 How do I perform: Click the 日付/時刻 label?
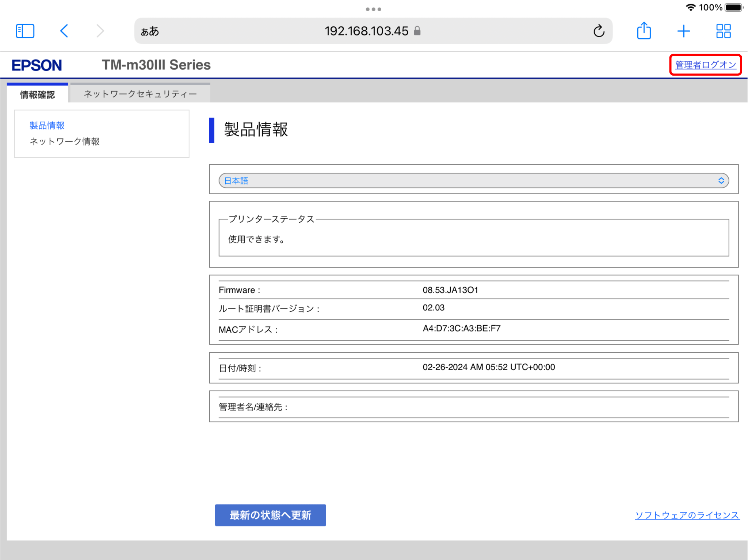(x=240, y=368)
